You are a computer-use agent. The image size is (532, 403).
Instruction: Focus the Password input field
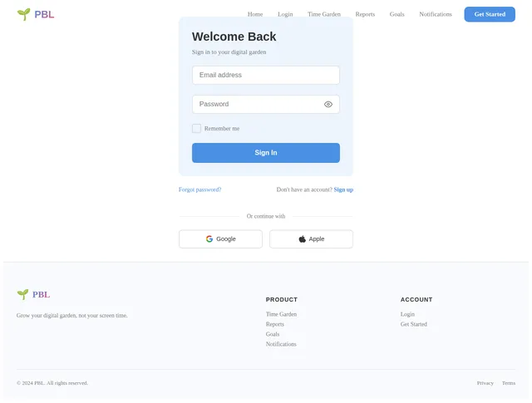(266, 104)
